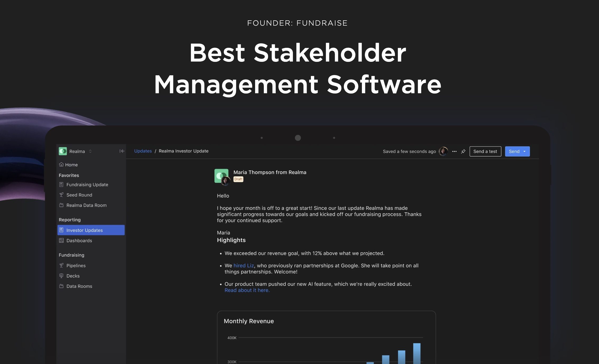Open Pipelines under Fundraising

pos(76,265)
